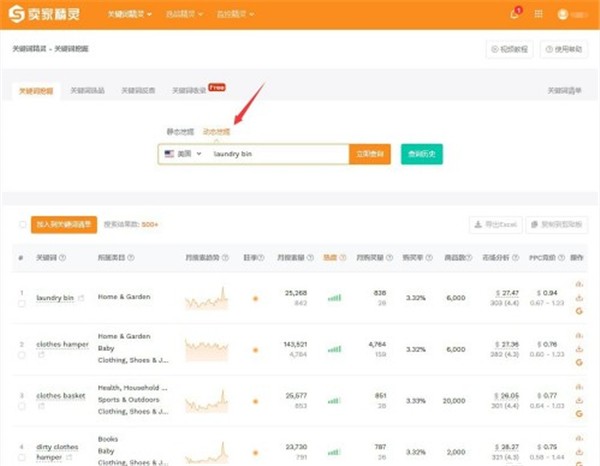Check the laundry bin row checkbox
Image resolution: width=600 pixels, height=466 pixels.
pyautogui.click(x=21, y=304)
